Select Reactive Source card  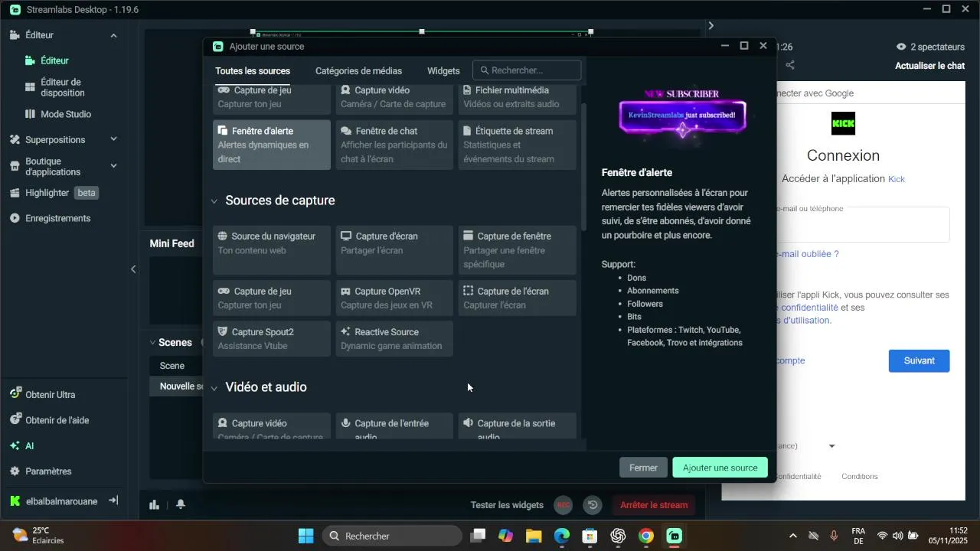coord(394,338)
